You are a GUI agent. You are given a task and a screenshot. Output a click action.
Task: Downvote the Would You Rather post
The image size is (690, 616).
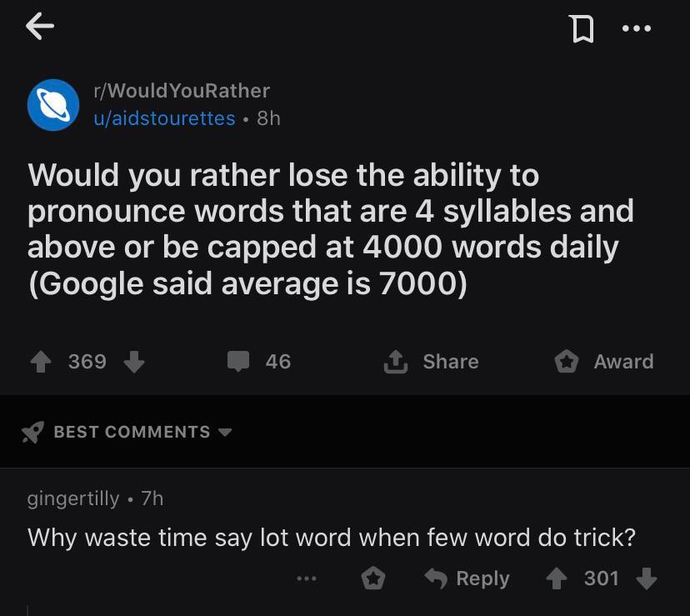tap(133, 362)
